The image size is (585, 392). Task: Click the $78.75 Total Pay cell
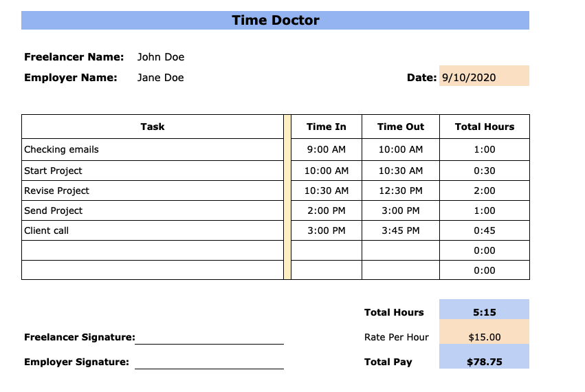point(485,362)
